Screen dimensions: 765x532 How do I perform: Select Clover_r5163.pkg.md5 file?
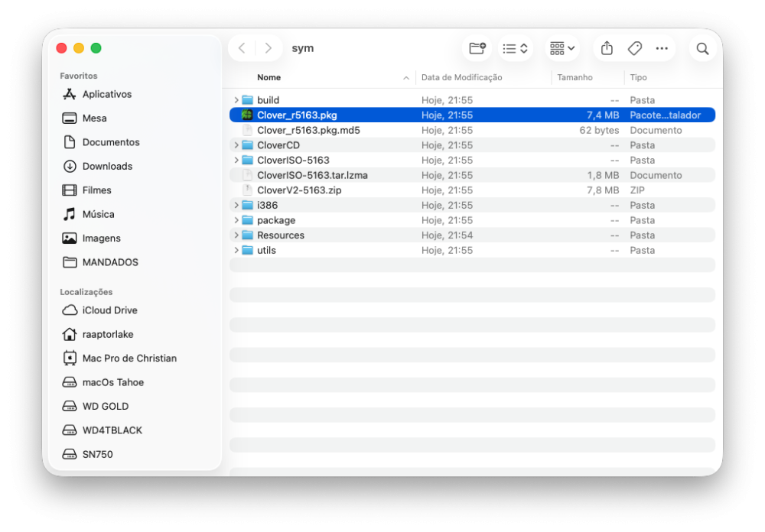pos(308,130)
